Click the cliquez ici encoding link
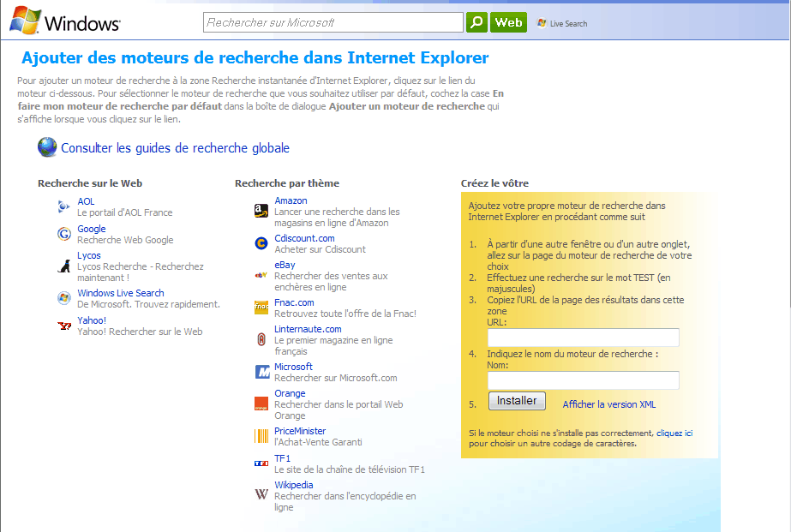791x532 pixels. pyautogui.click(x=674, y=433)
